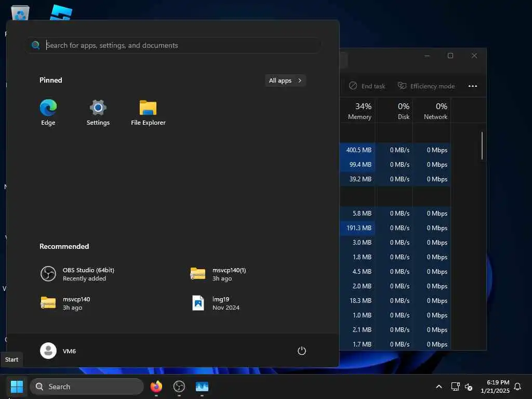The height and width of the screenshot is (399, 532).
Task: Click the taskbar Search box
Action: pos(87,387)
